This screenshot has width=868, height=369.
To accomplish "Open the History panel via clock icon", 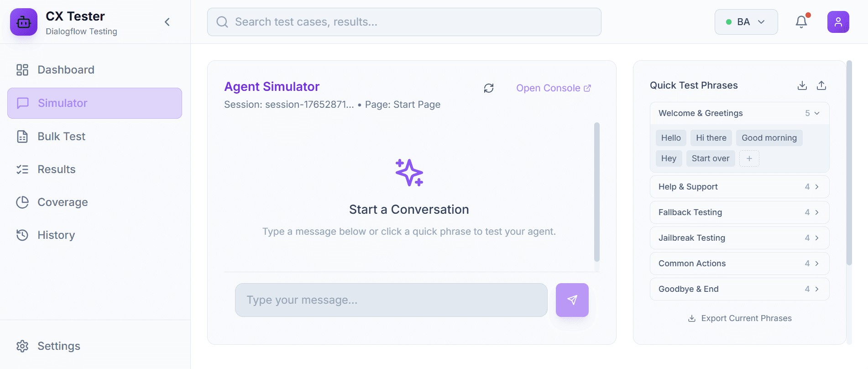I will 23,235.
